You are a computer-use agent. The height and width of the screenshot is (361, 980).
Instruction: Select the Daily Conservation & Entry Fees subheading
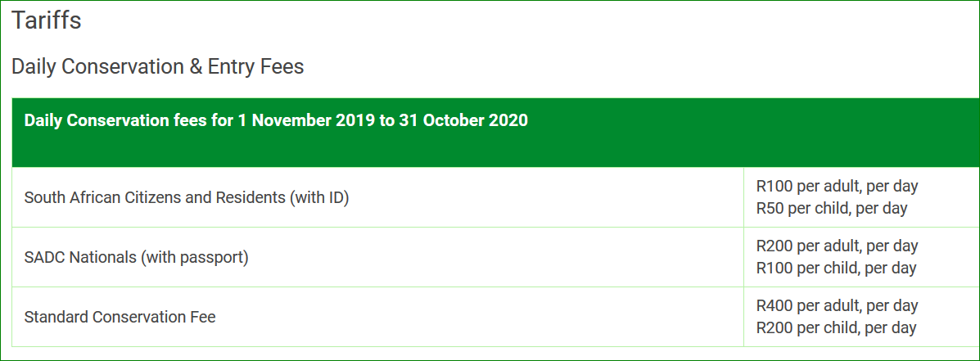157,66
